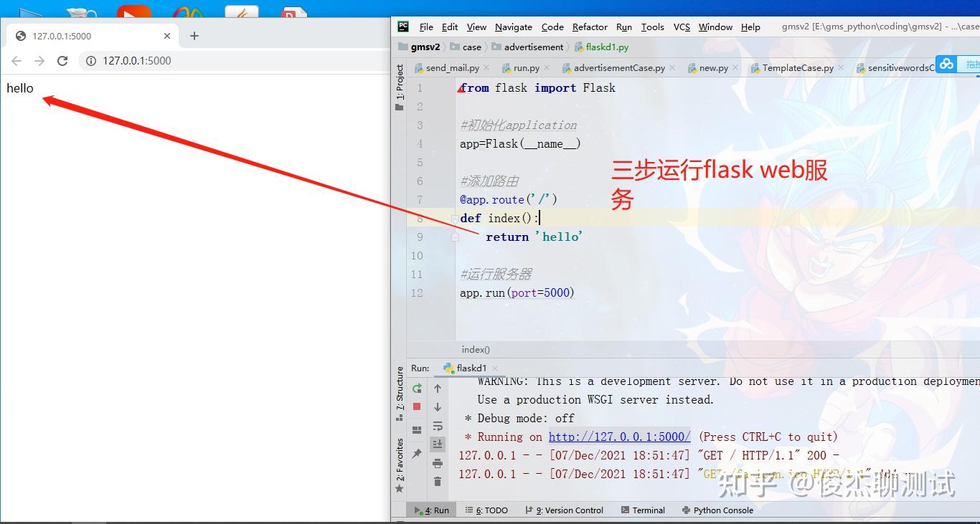Close the flaskd1 run tab
This screenshot has height=524, width=980.
point(495,368)
